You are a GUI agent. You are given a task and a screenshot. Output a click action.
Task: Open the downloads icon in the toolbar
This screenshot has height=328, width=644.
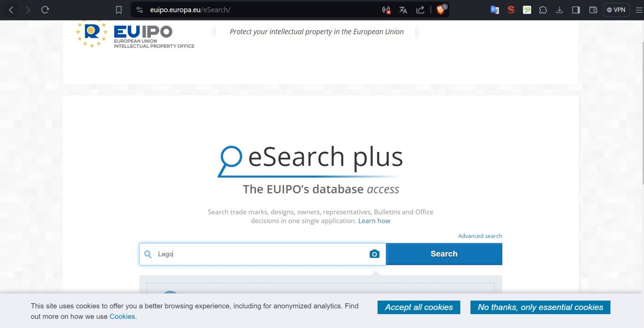click(x=559, y=10)
